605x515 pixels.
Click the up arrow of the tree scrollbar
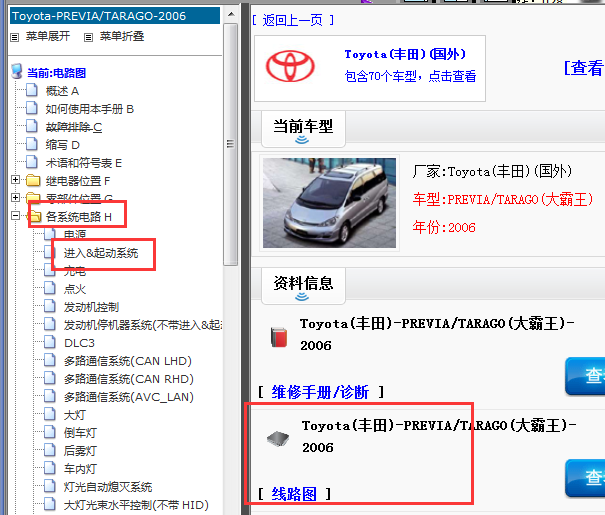pyautogui.click(x=231, y=15)
